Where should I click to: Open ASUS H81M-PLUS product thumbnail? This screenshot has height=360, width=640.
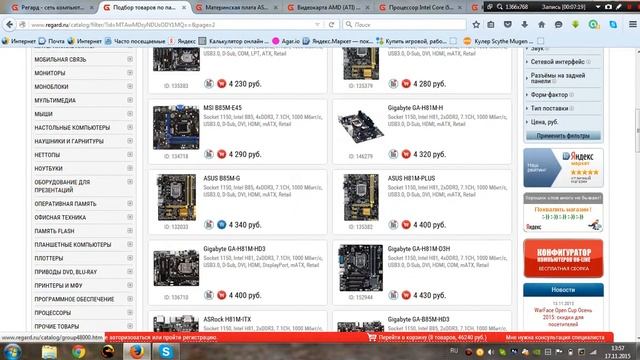coord(361,198)
